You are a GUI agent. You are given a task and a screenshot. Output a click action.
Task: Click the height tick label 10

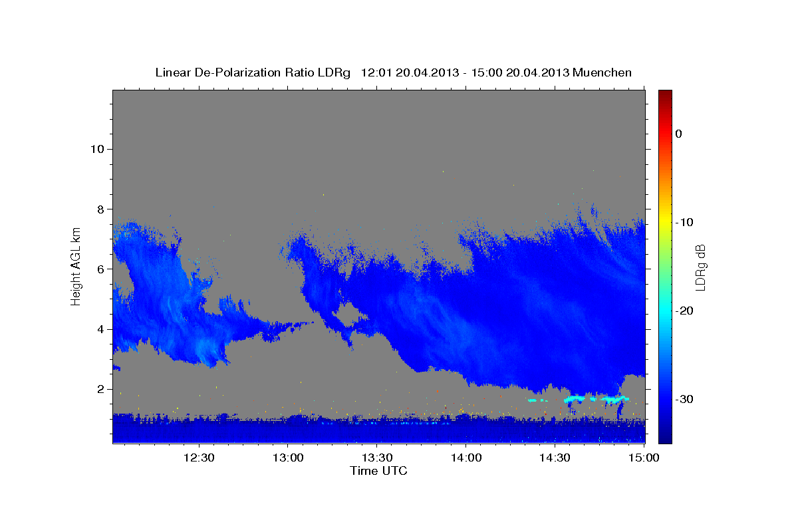click(x=96, y=149)
